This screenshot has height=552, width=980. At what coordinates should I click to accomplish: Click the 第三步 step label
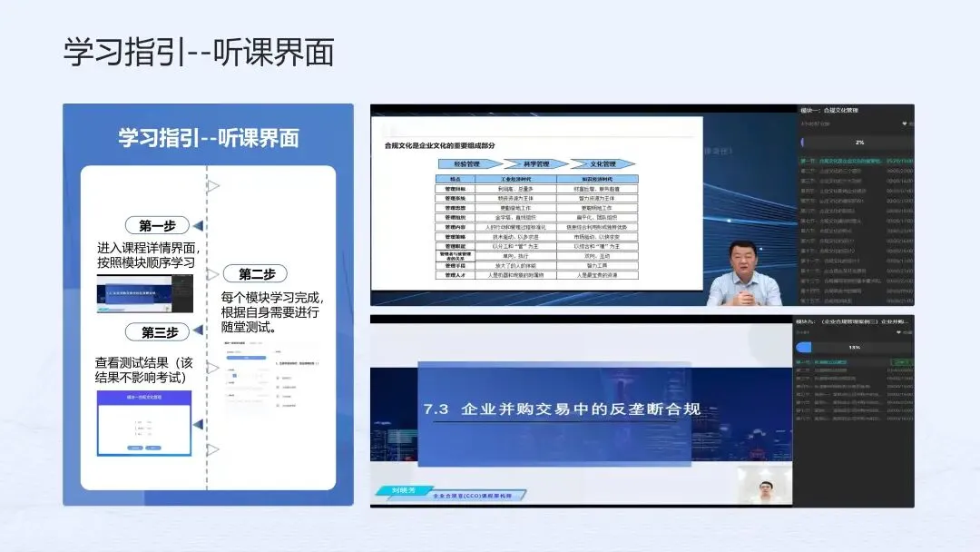coord(158,332)
